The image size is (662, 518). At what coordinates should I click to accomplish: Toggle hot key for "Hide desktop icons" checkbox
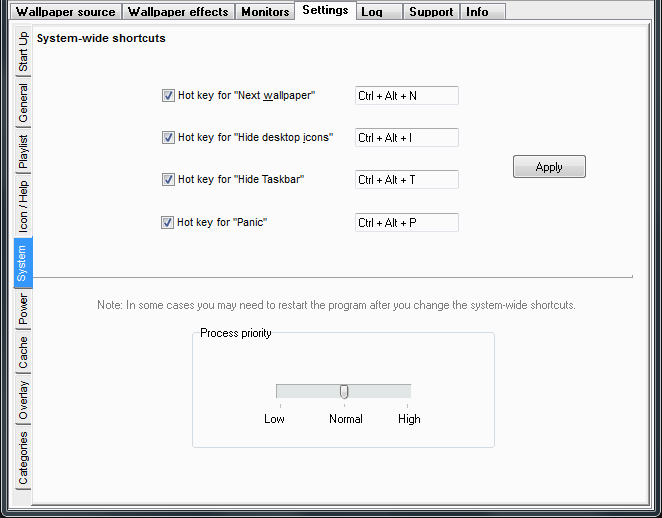168,138
